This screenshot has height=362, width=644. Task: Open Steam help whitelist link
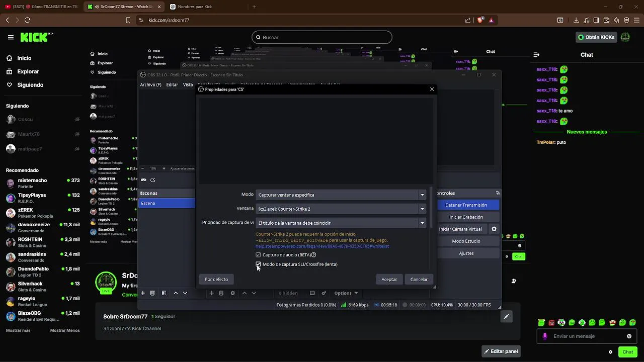(x=322, y=246)
